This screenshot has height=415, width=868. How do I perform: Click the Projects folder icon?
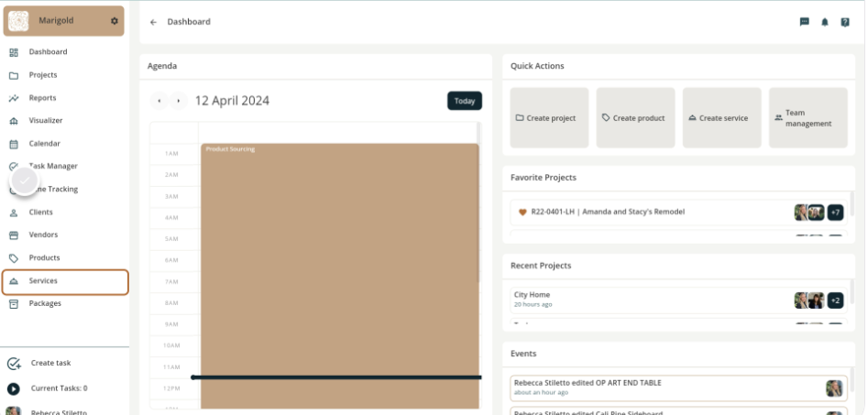pos(14,75)
